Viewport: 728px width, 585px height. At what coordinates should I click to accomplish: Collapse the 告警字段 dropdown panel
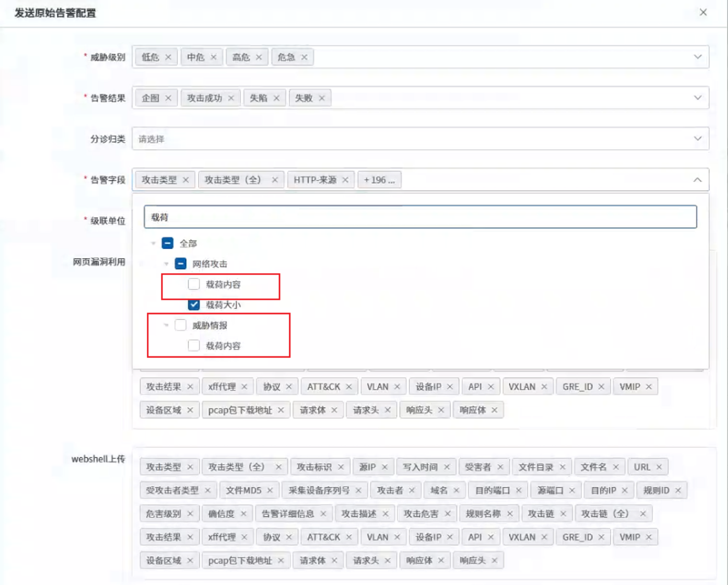697,180
